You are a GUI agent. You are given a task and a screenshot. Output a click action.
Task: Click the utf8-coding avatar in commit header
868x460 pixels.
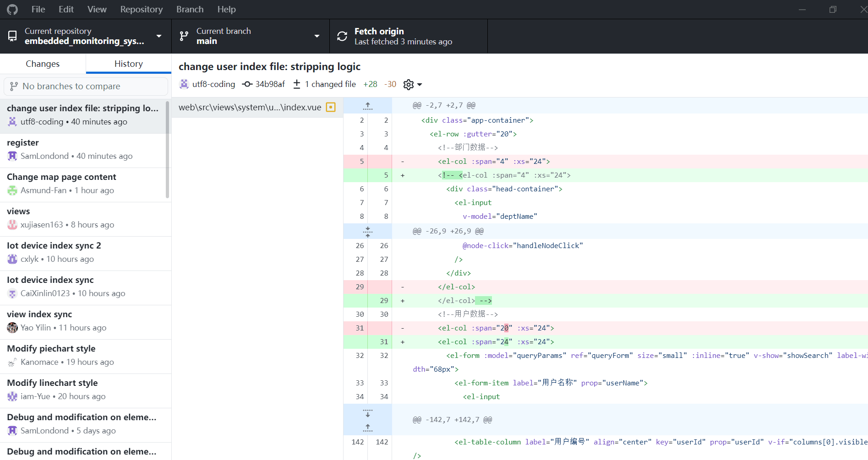coord(184,84)
